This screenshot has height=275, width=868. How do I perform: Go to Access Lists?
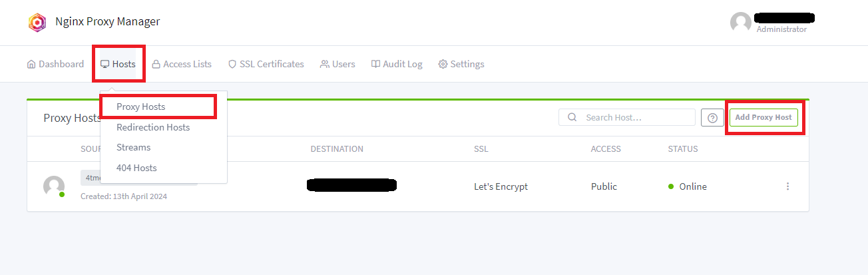[x=182, y=64]
